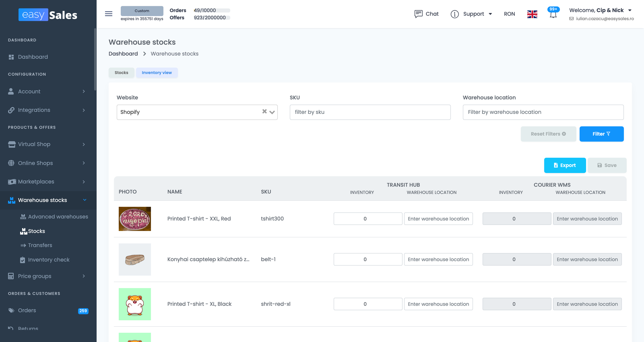The width and height of the screenshot is (644, 342).
Task: Toggle the hamburger sidebar menu icon
Action: click(109, 14)
